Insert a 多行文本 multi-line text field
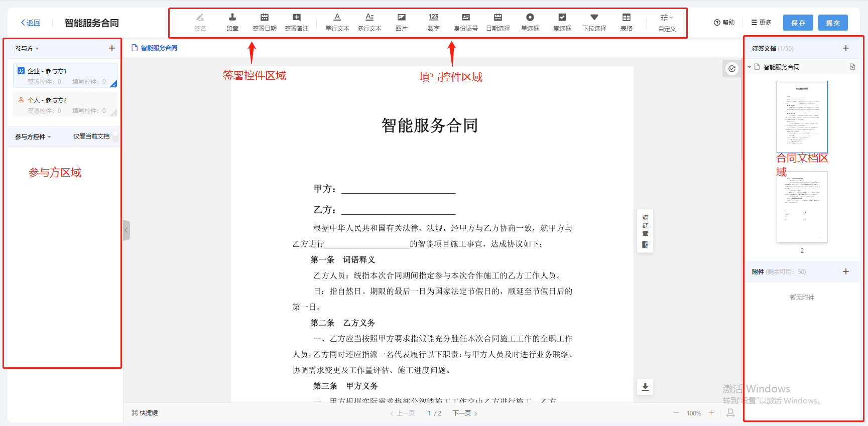Image resolution: width=868 pixels, height=426 pixels. (x=369, y=23)
